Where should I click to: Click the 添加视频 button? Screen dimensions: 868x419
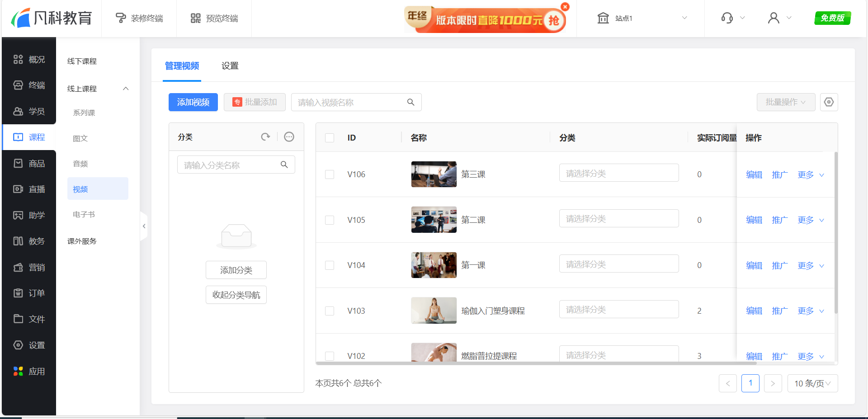pos(193,102)
